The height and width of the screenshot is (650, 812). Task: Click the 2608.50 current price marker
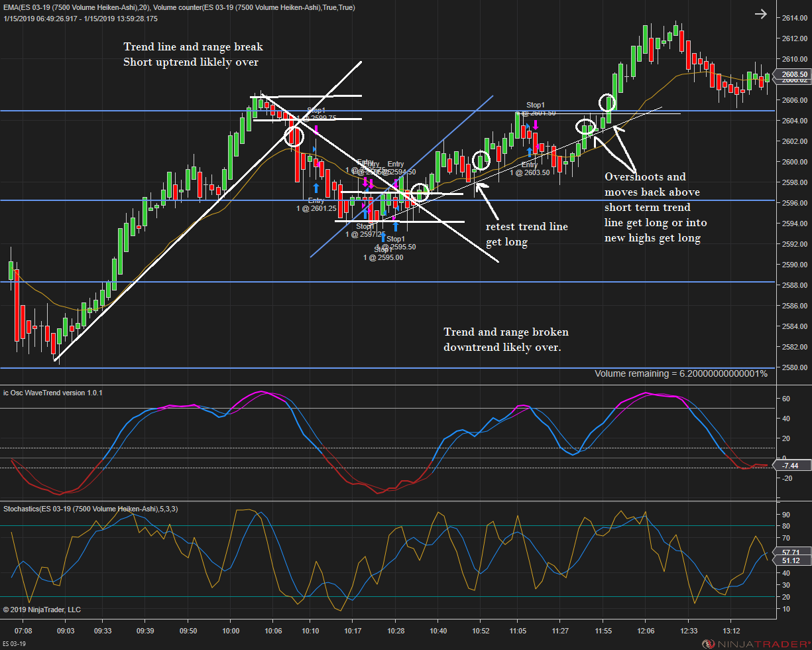(x=794, y=74)
